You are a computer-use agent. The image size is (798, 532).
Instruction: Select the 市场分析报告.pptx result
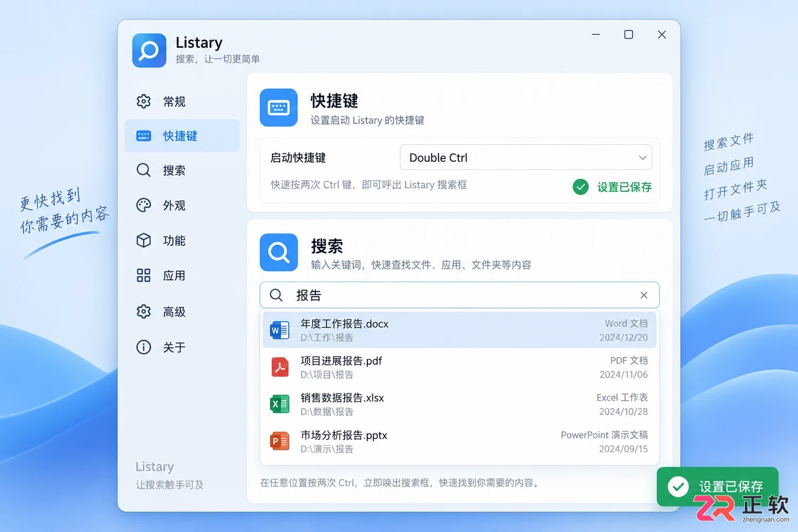click(459, 442)
